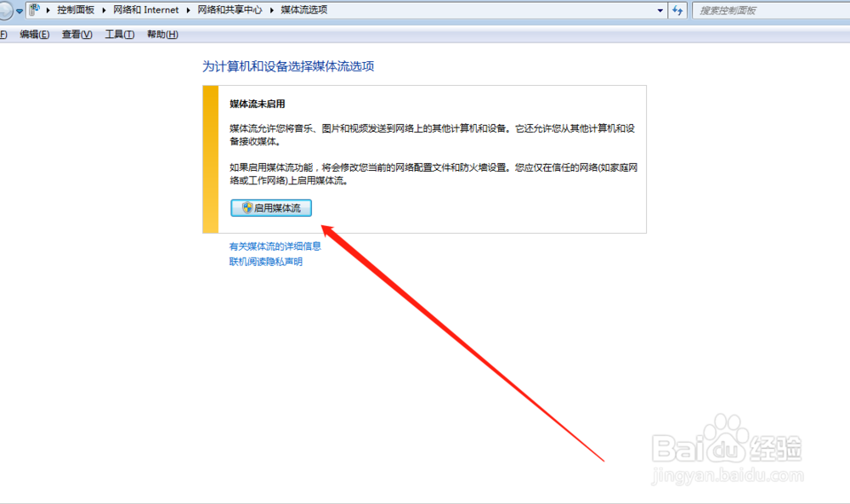The width and height of the screenshot is (850, 504).
Task: Expand the chevron after 网络和 Internet
Action: pos(186,9)
